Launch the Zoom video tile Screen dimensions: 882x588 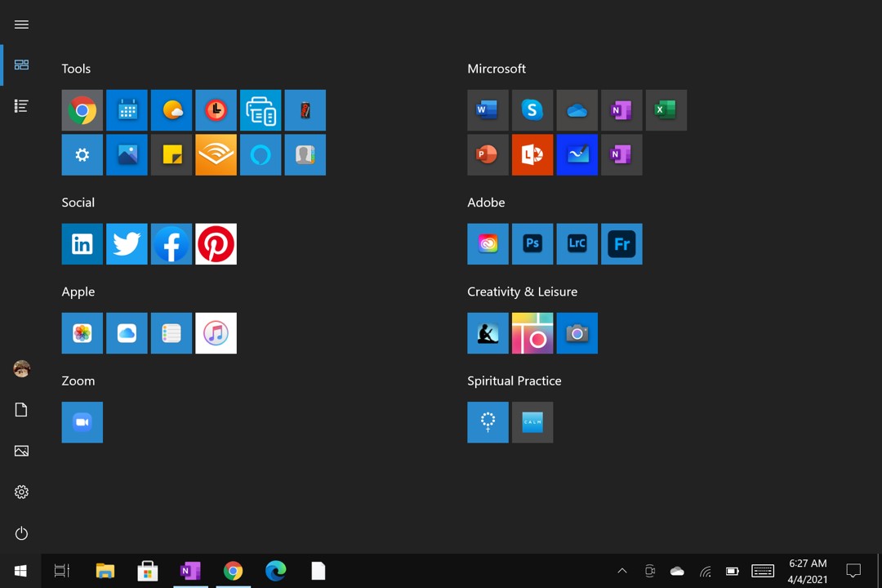coord(82,422)
